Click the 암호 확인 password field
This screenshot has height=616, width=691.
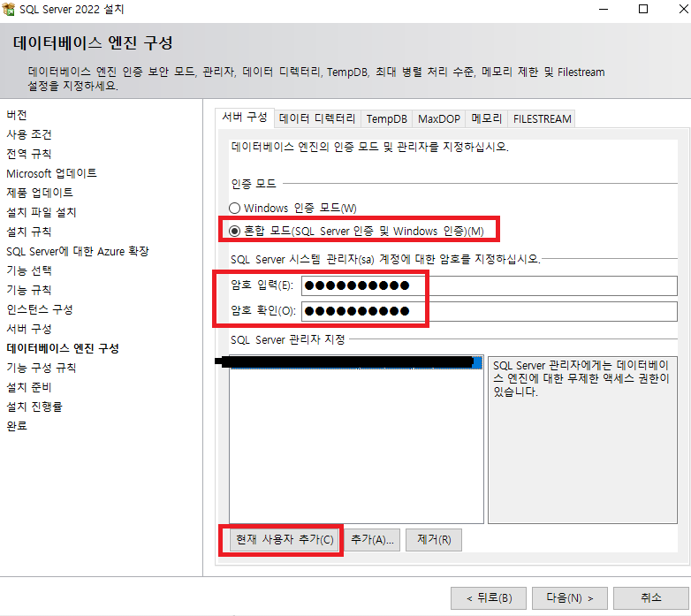(490, 311)
